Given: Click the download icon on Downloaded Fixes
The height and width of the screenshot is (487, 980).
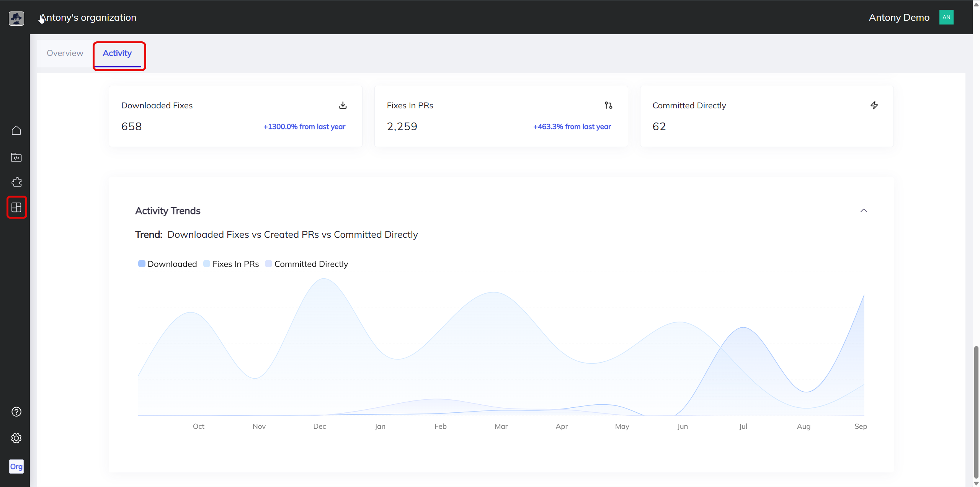Looking at the screenshot, I should click(x=343, y=105).
